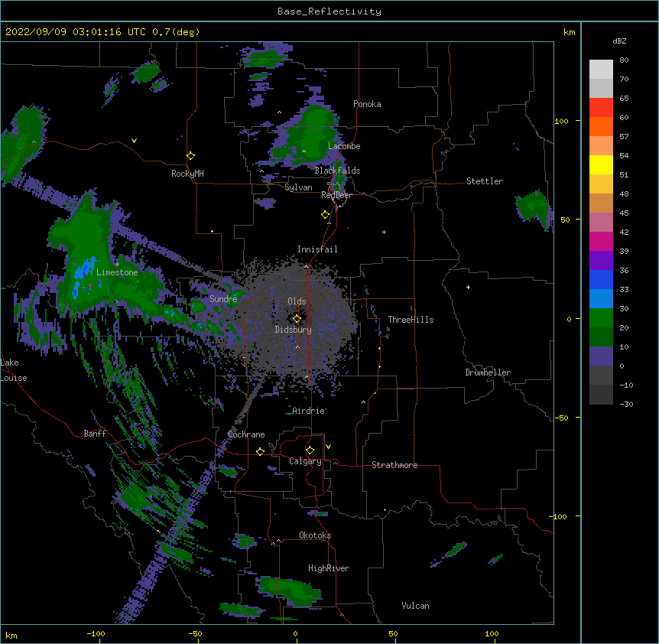Click the Strathmore town label

(x=394, y=465)
